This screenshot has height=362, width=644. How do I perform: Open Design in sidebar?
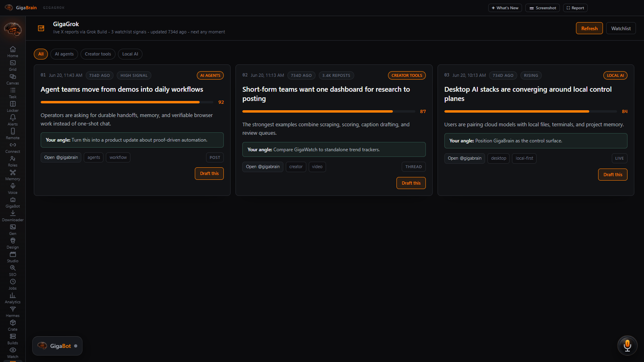(x=12, y=243)
